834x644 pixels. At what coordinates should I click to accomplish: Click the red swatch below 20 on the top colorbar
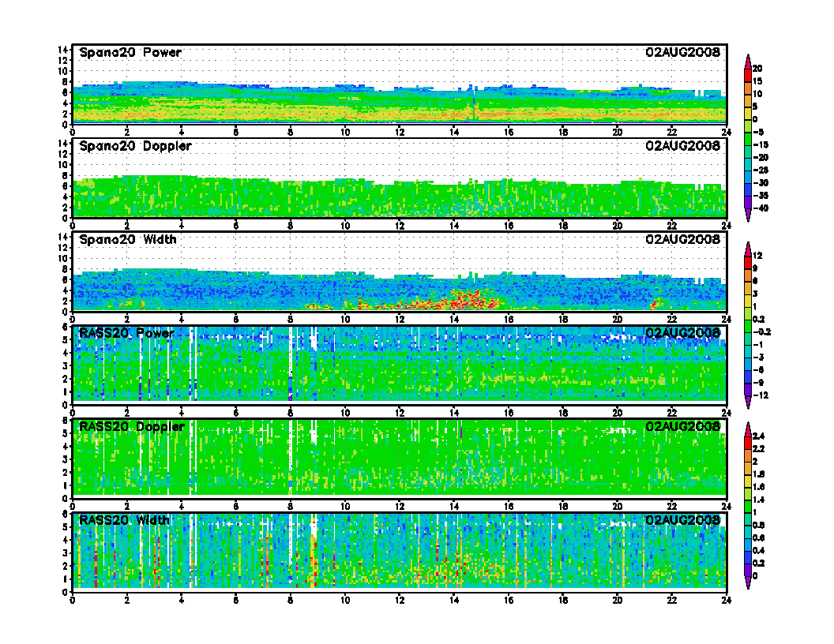(748, 75)
